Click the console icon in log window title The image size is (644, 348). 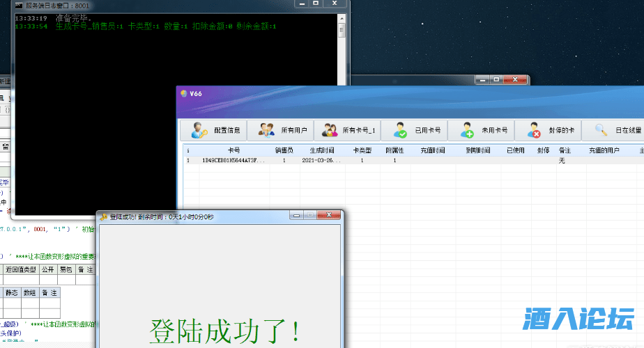[18, 5]
